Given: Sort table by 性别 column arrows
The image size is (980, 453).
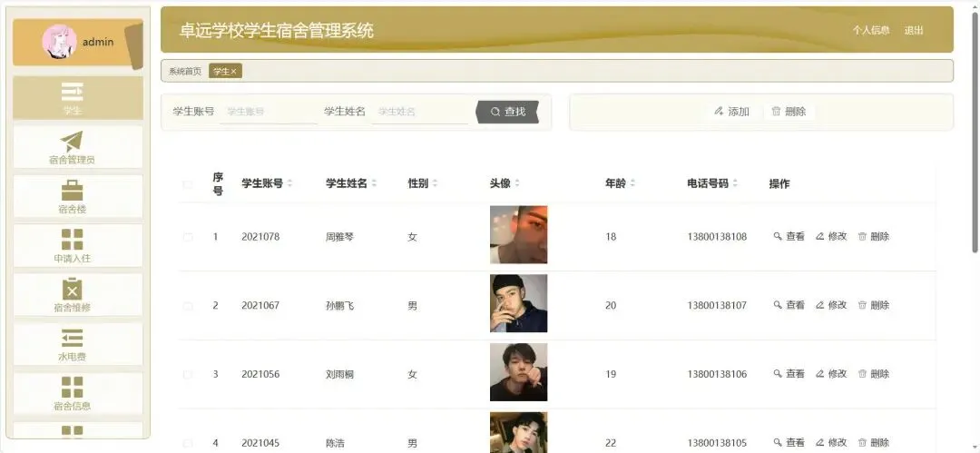Looking at the screenshot, I should click(435, 184).
